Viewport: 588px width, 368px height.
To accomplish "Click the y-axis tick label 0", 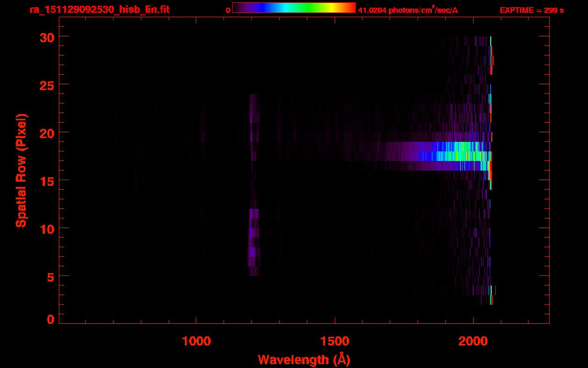I will click(51, 320).
